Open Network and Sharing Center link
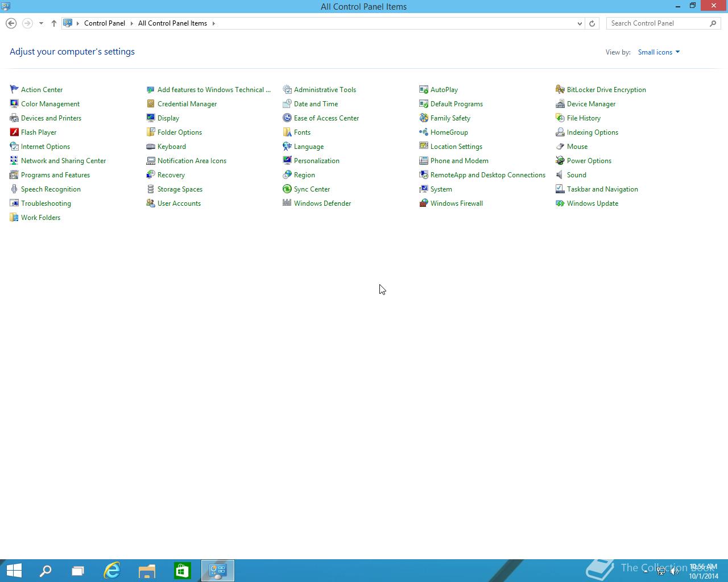 [63, 161]
